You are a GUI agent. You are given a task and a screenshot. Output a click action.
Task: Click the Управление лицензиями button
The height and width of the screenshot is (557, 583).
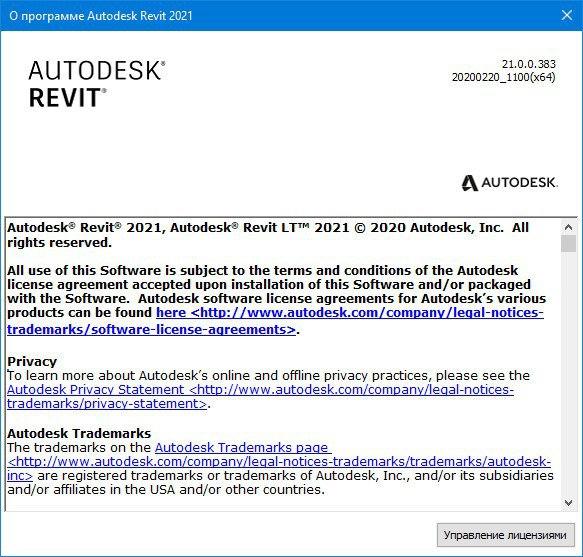505,535
